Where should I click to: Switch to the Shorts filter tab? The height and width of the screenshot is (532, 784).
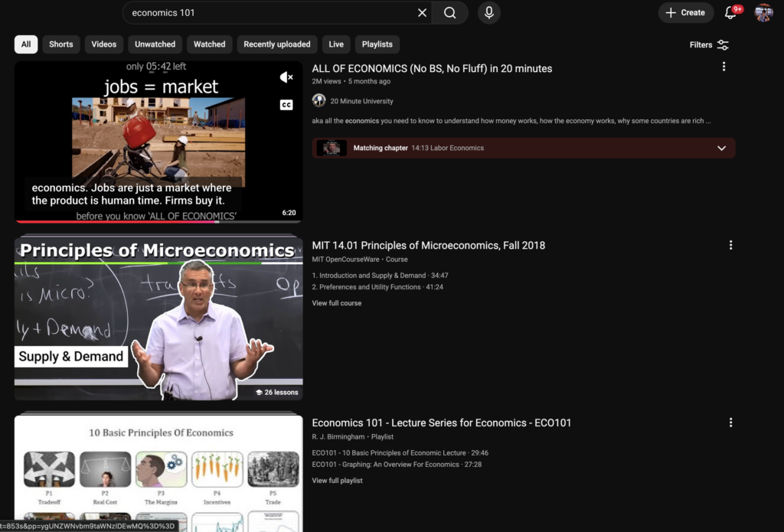pyautogui.click(x=60, y=44)
